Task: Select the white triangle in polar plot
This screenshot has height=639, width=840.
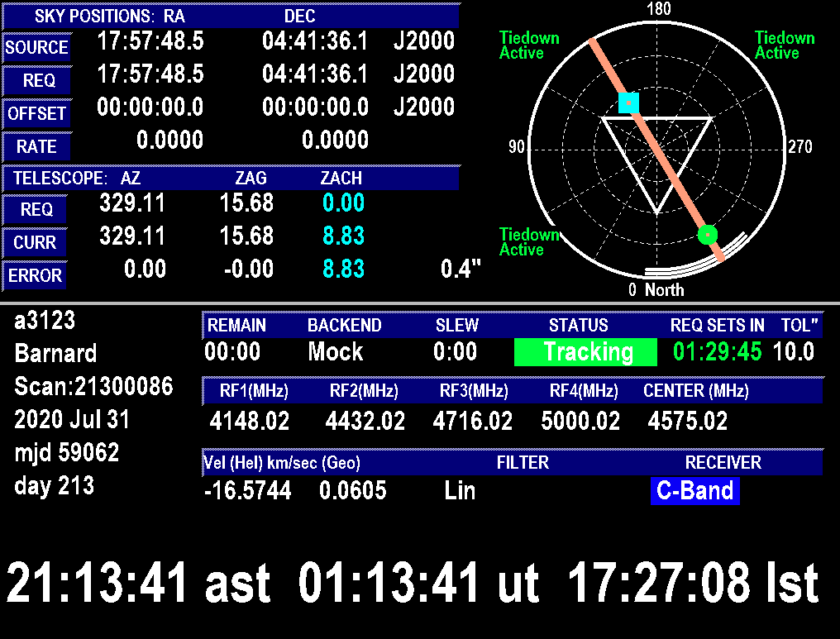Action: [657, 165]
